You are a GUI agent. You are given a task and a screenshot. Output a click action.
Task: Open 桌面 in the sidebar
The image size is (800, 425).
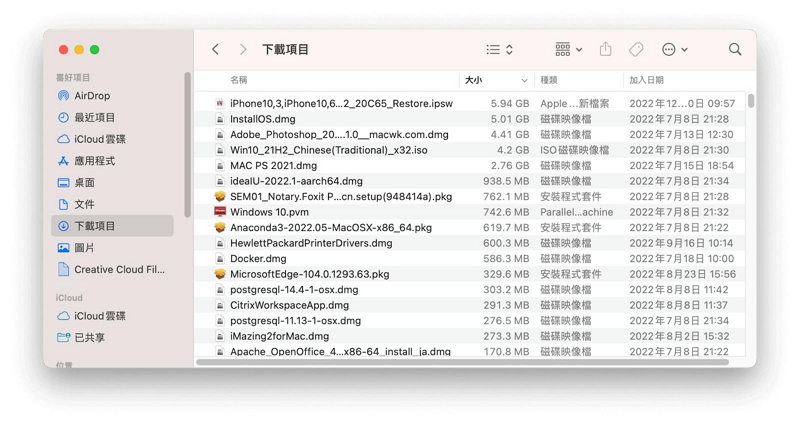(x=112, y=183)
